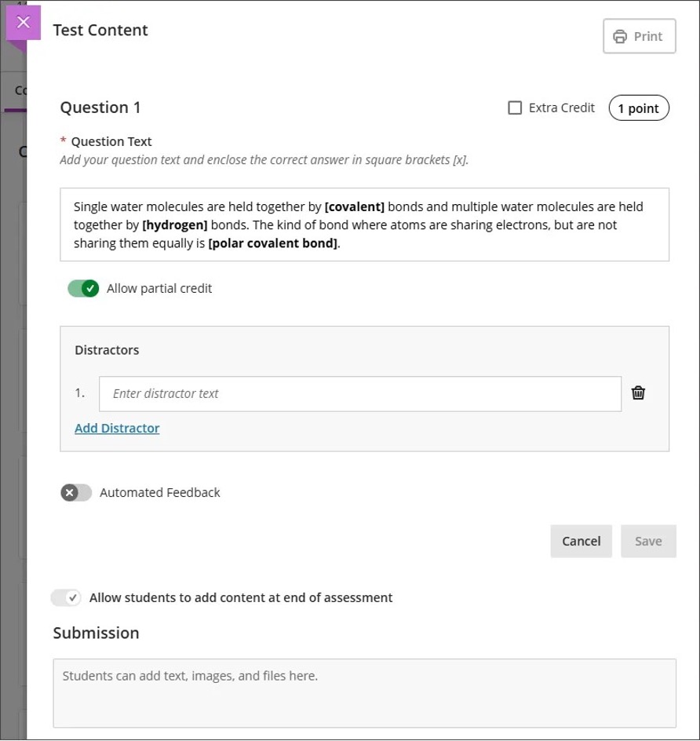
Task: Click inside the Submission text area
Action: (x=364, y=693)
